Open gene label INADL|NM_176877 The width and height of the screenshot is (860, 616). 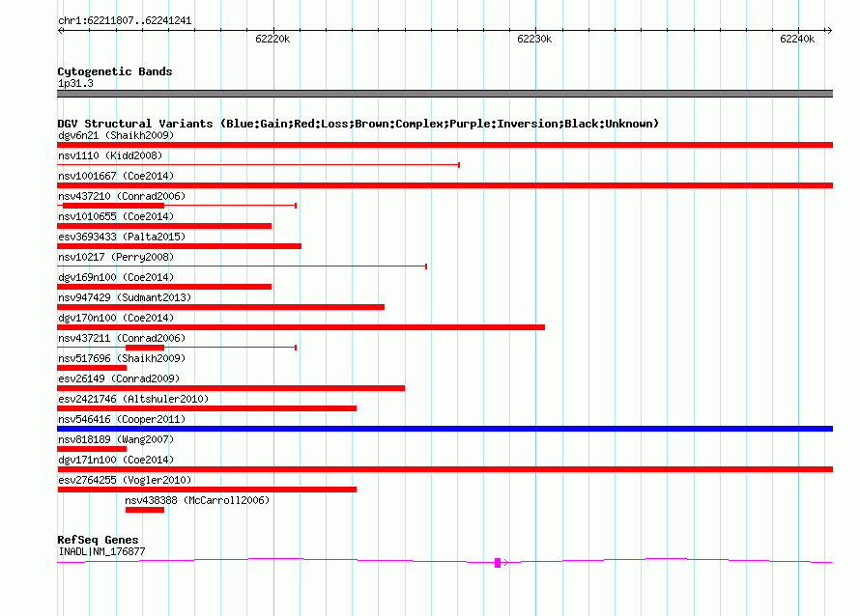[x=101, y=551]
